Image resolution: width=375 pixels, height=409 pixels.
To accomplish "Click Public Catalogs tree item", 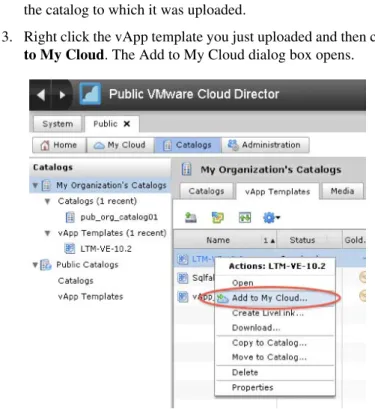I will click(x=87, y=265).
